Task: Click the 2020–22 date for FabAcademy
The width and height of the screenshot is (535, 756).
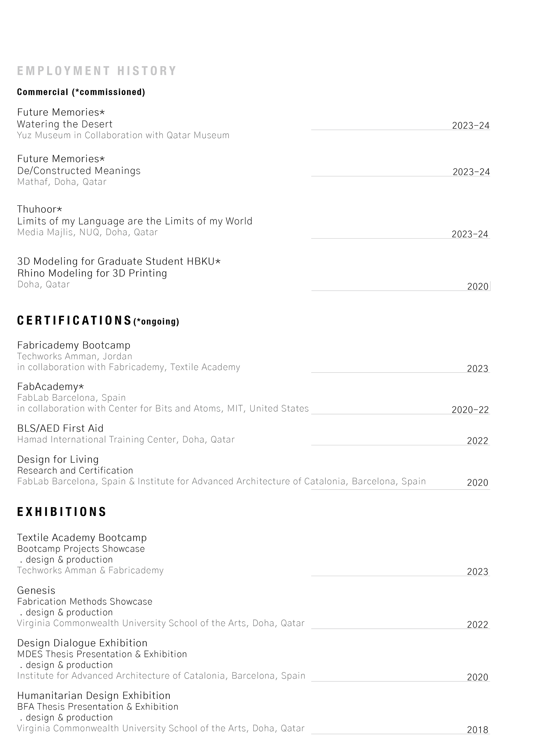Action: coord(470,410)
